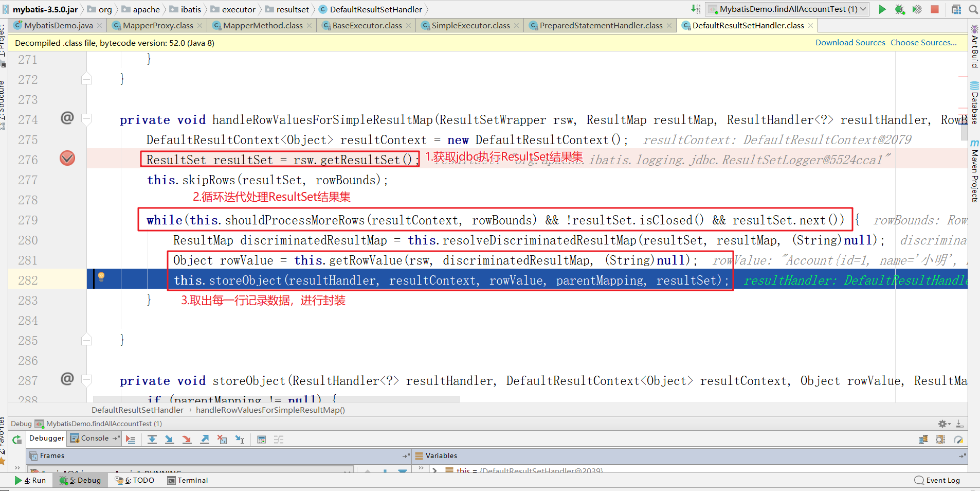Screen dimensions: 980x491
Task: Open the PreparedStatementHandler.class tab
Action: tap(601, 26)
